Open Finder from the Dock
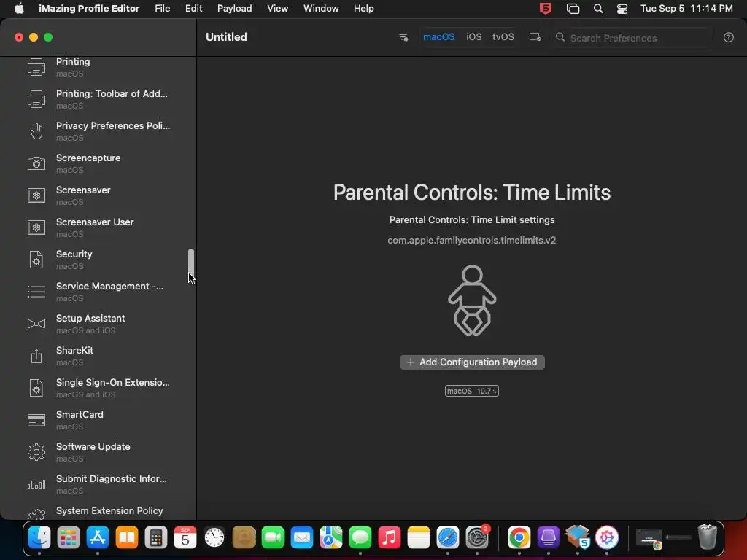 tap(39, 537)
